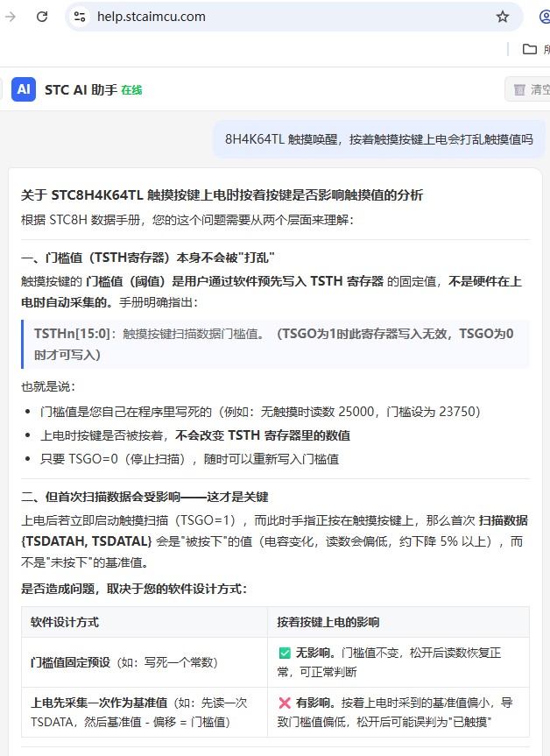550x756 pixels.
Task: Click the green checkmark 无影响 cell
Action: (x=398, y=662)
